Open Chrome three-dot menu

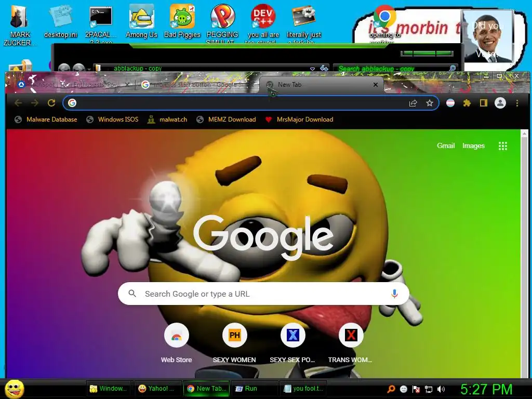coord(517,103)
